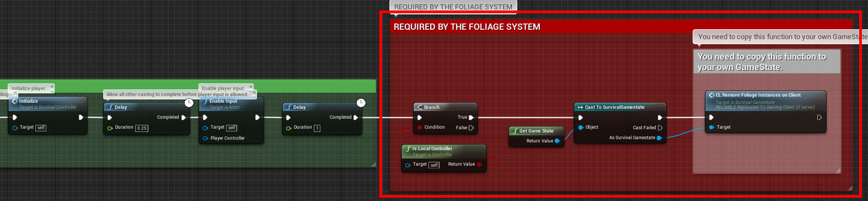This screenshot has height=201, width=868.
Task: Click the Object pin on Cast To SurvivalGamestate
Action: point(581,128)
